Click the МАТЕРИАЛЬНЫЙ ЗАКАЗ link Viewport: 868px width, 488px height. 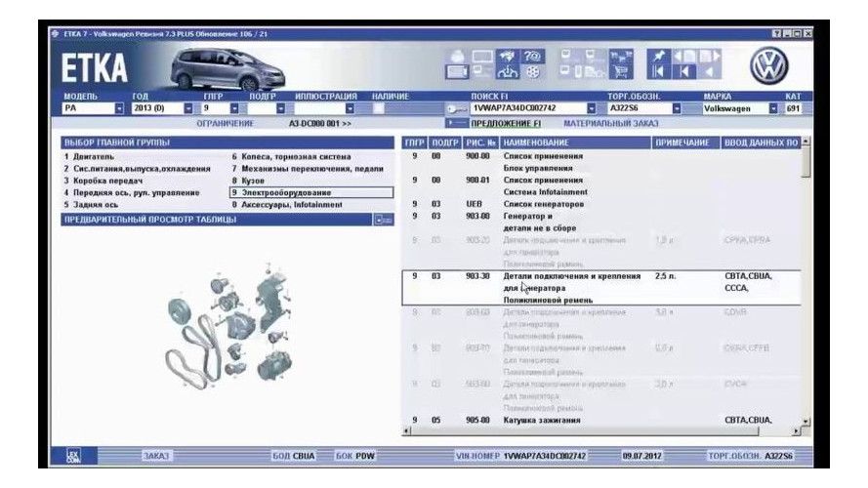click(611, 123)
